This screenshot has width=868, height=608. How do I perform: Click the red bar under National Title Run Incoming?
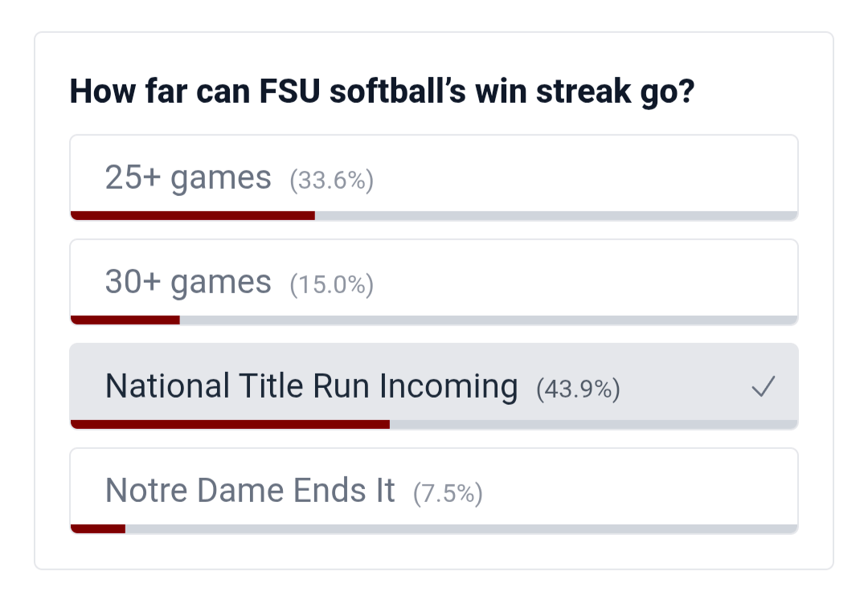click(230, 424)
